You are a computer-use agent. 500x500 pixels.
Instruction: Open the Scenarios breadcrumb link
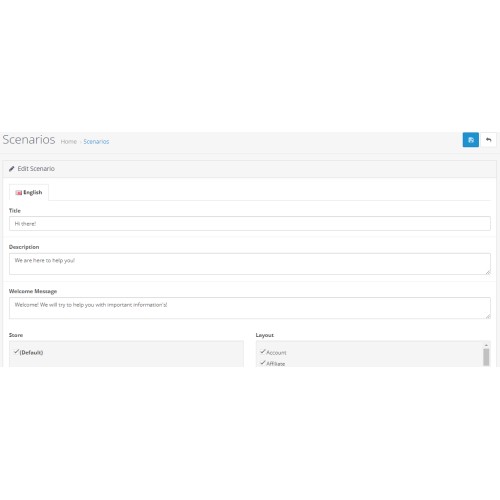click(96, 142)
